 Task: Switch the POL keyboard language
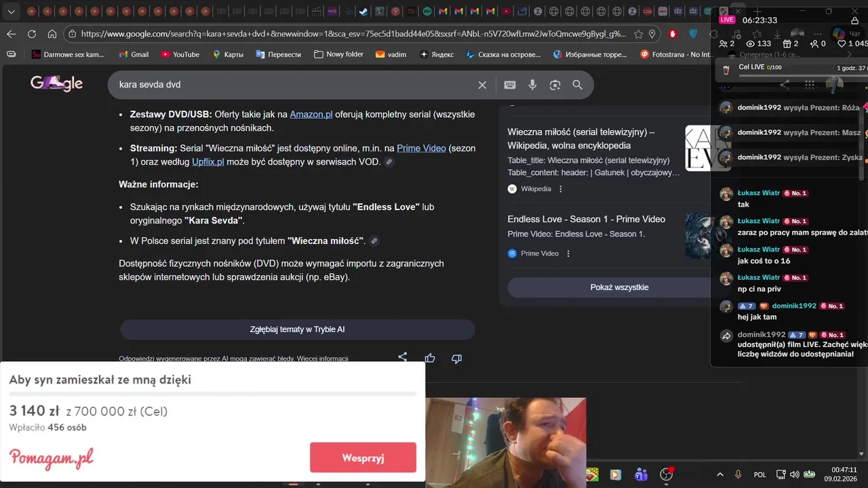tap(760, 474)
